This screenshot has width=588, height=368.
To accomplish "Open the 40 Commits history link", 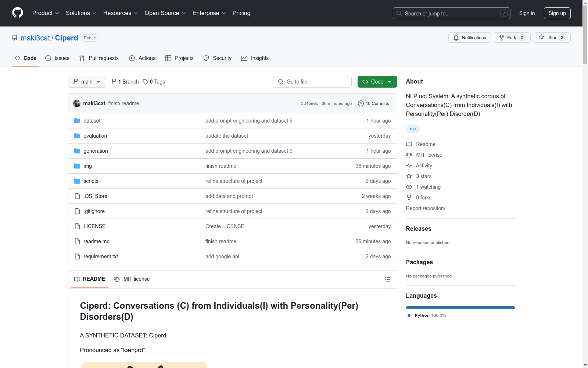I will coord(373,103).
